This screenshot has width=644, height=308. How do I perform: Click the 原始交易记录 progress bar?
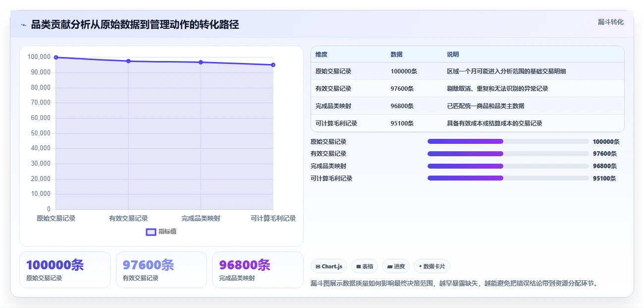coord(508,141)
